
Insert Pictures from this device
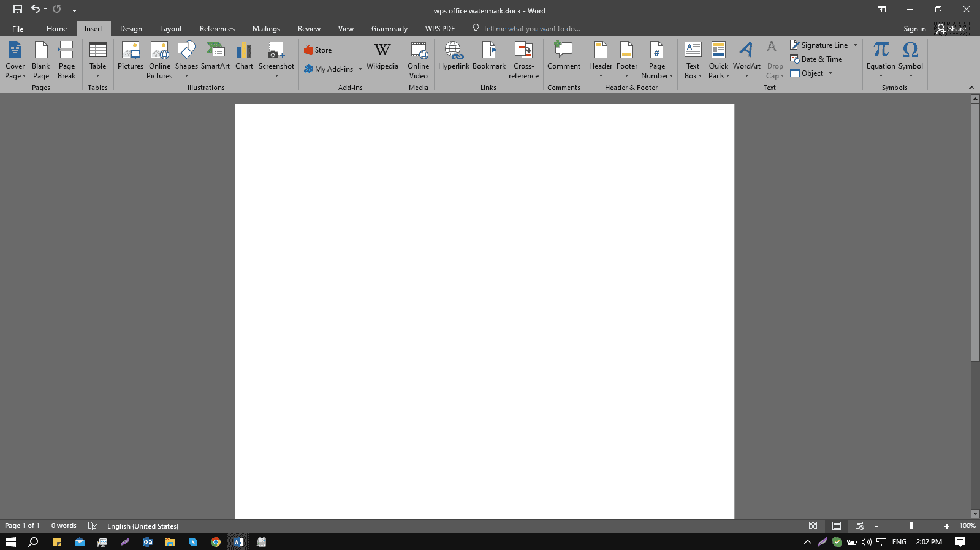point(131,56)
